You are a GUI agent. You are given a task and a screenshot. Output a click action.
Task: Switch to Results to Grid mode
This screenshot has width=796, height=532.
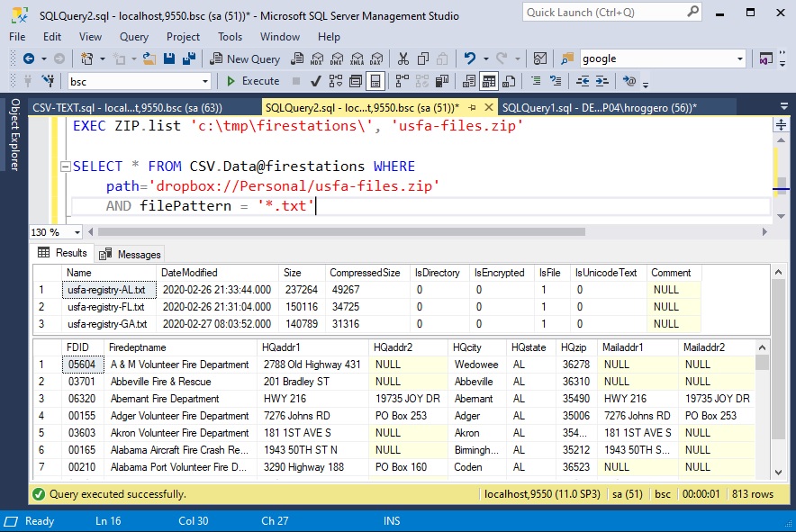pyautogui.click(x=489, y=81)
